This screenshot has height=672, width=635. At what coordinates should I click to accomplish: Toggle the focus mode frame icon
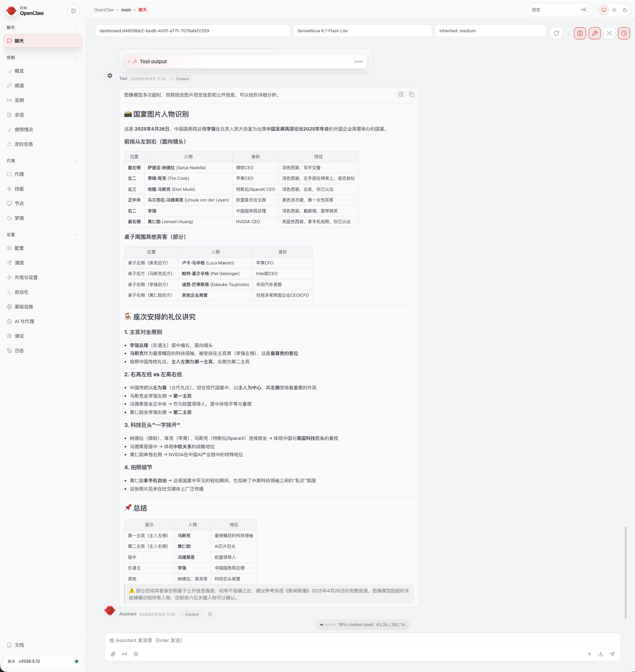coord(609,33)
